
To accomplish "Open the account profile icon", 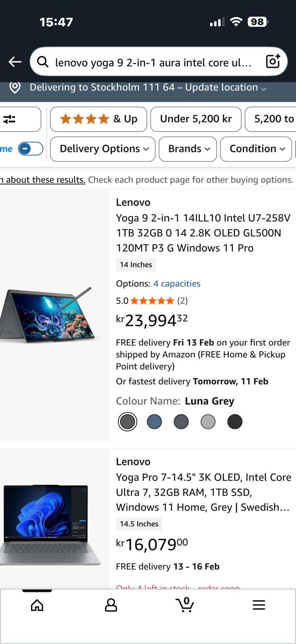I will 111,605.
